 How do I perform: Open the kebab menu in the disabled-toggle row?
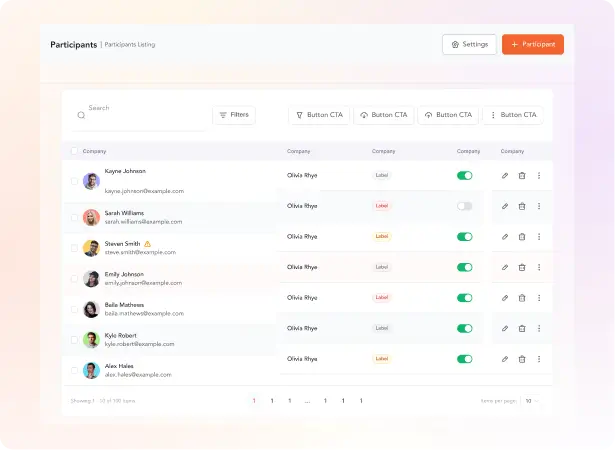click(539, 206)
